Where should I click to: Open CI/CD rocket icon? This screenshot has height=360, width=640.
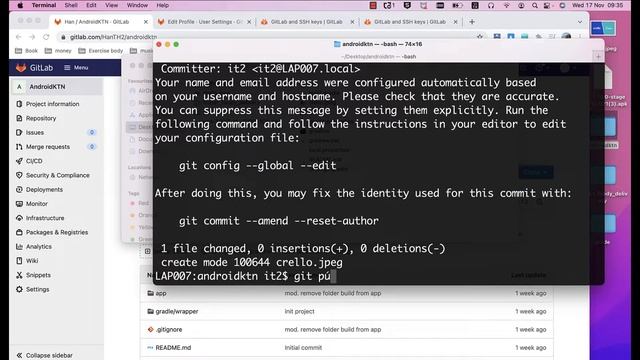pos(19,161)
